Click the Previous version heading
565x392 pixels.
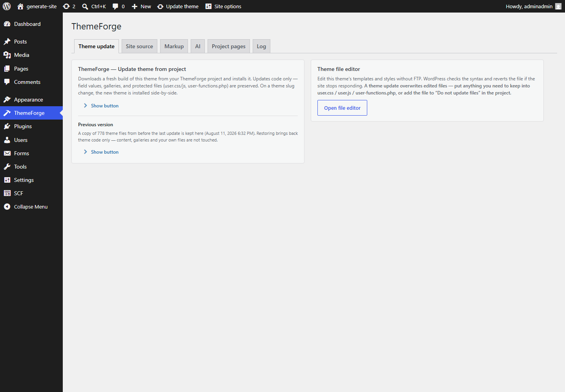pyautogui.click(x=95, y=125)
